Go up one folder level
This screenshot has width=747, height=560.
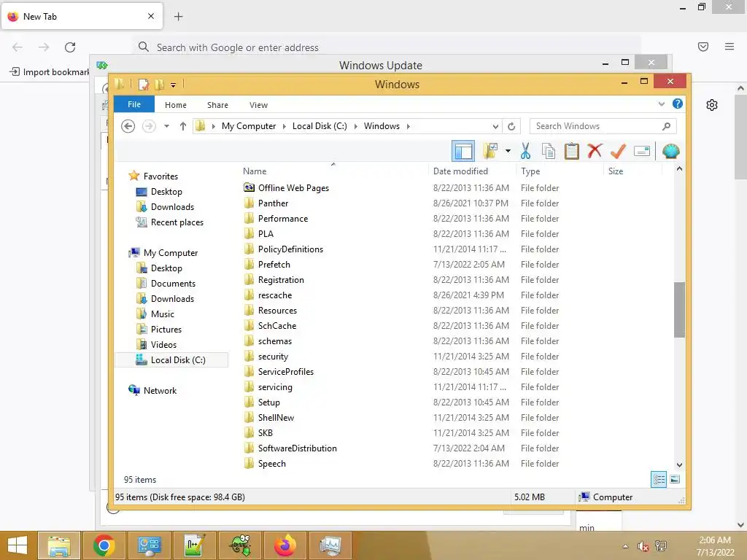point(182,126)
